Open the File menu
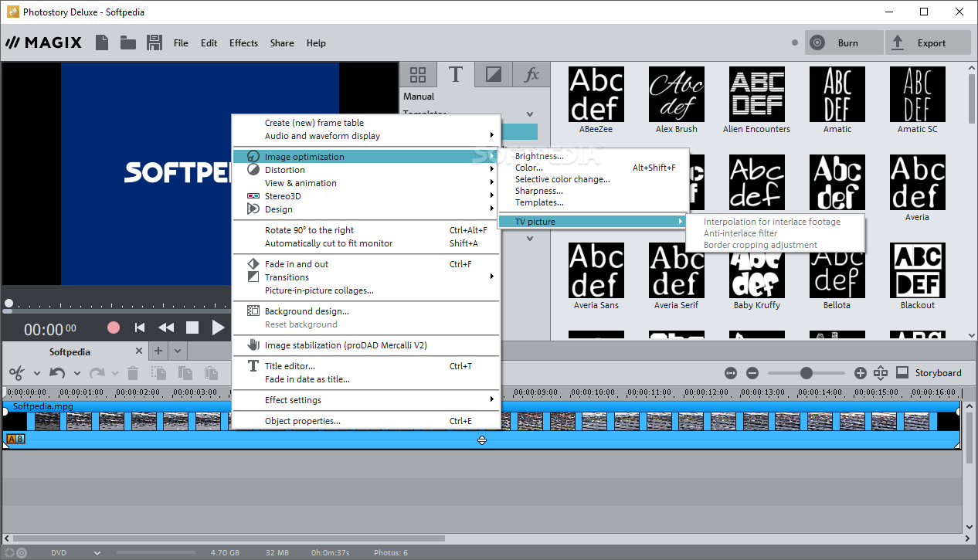The image size is (978, 560). coord(181,43)
